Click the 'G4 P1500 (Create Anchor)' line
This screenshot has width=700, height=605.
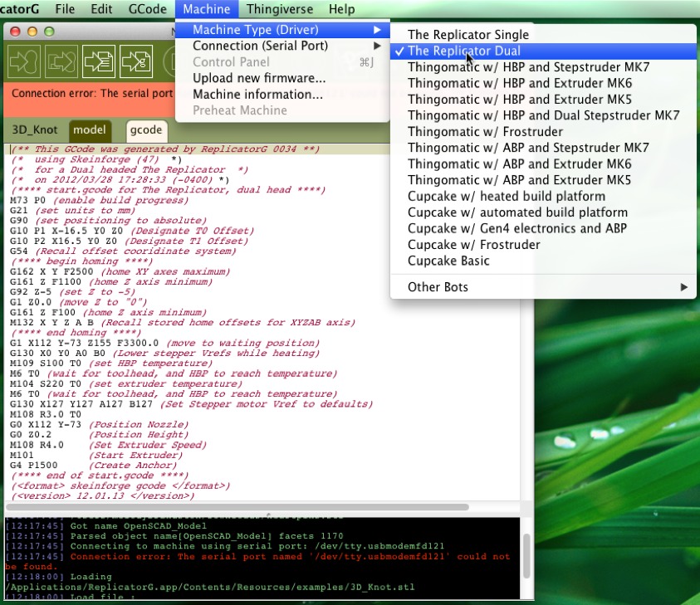[x=93, y=465]
